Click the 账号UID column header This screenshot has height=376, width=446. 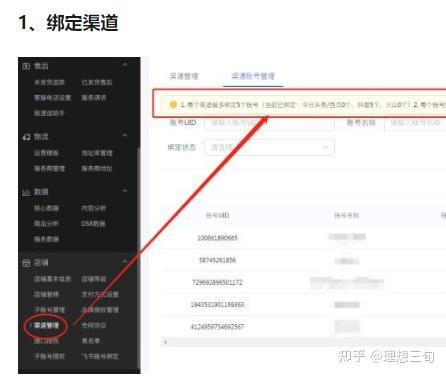click(x=217, y=215)
